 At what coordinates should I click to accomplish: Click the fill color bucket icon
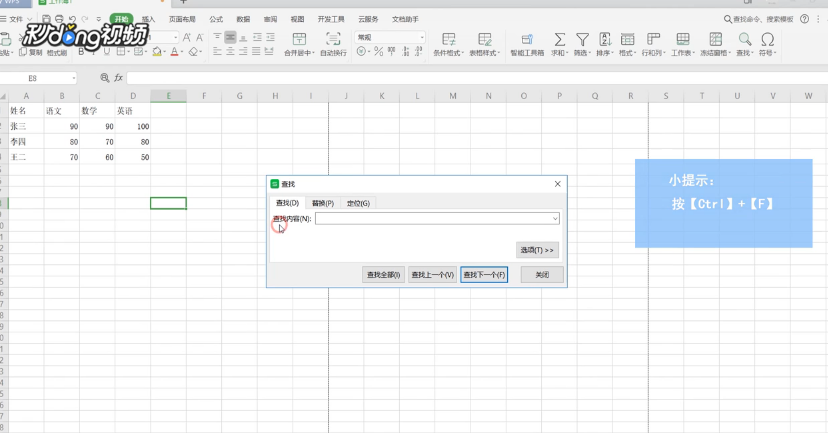click(156, 52)
